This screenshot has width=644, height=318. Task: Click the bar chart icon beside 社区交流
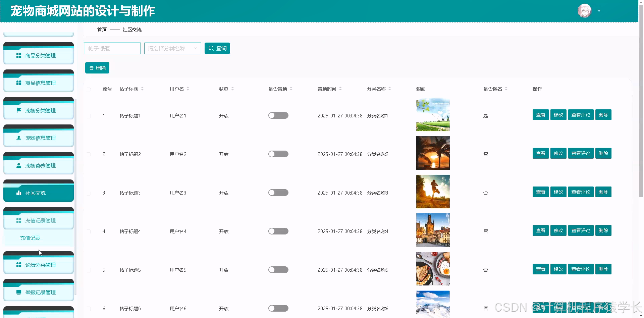(x=19, y=193)
